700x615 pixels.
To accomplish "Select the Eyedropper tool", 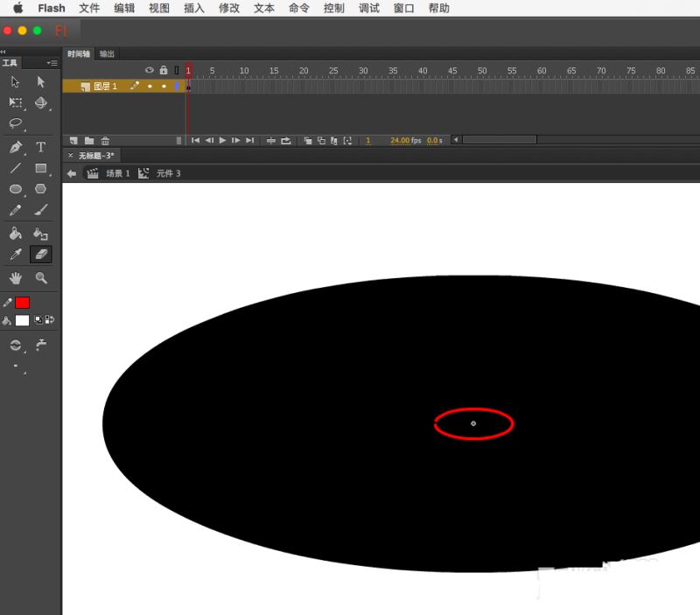I will click(16, 255).
